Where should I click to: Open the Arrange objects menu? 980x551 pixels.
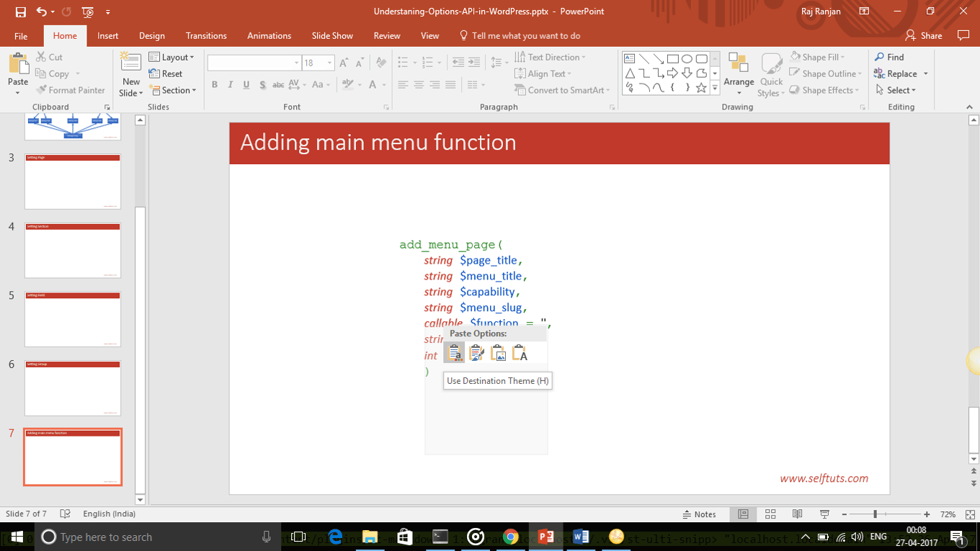point(739,74)
